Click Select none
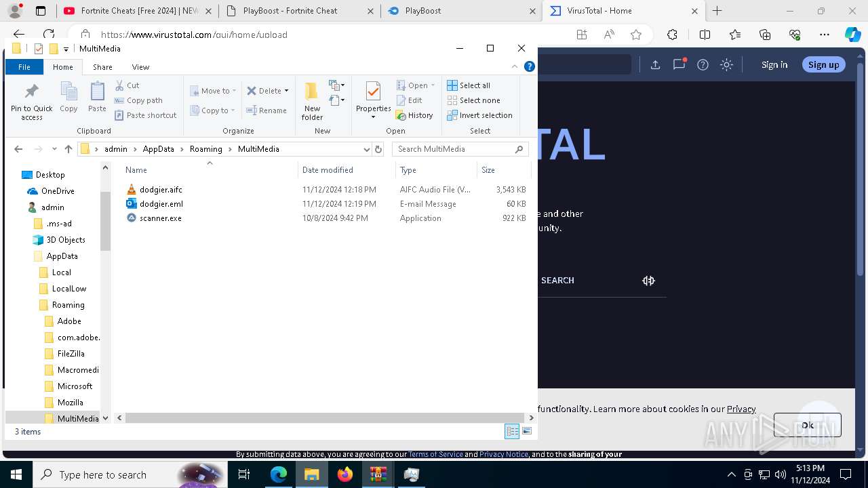 tap(473, 100)
